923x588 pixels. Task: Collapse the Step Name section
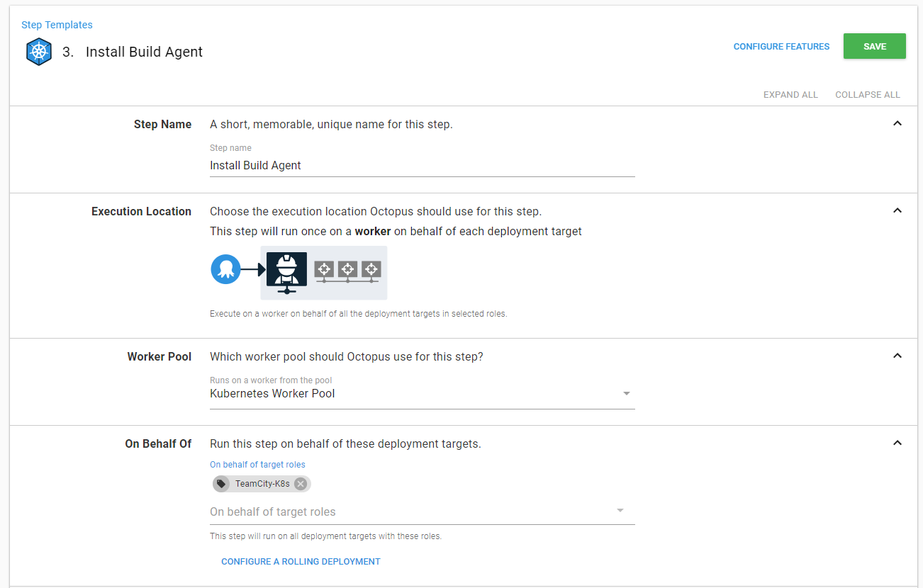(897, 123)
